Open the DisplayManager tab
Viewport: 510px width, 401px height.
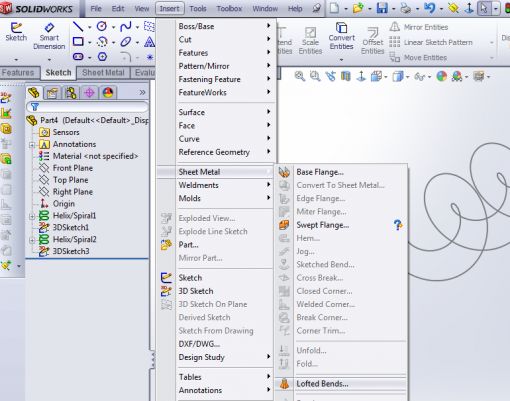(108, 93)
